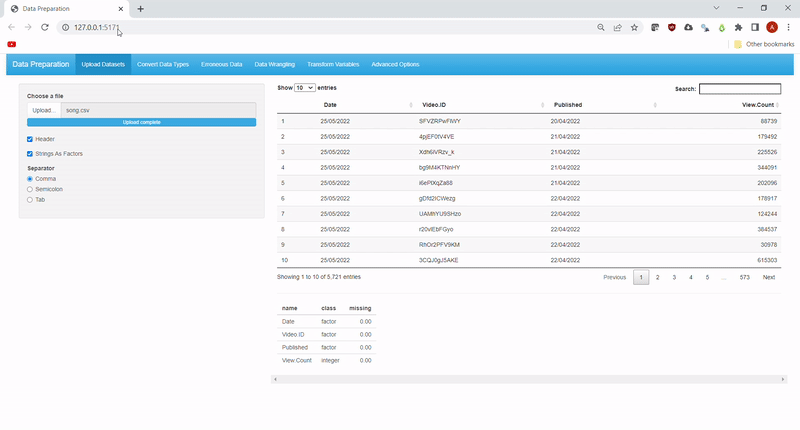Click the song.csv file name field
Image resolution: width=800 pixels, height=430 pixels.
click(x=159, y=110)
